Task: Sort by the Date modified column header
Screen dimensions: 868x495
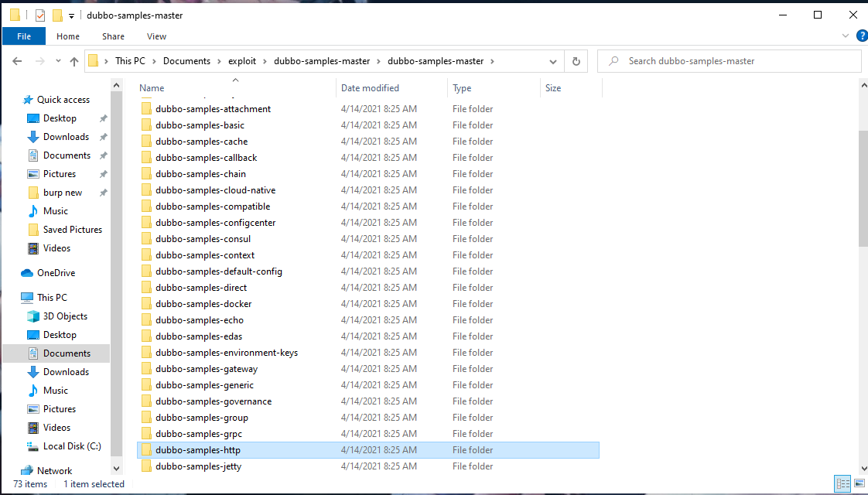Action: [370, 88]
